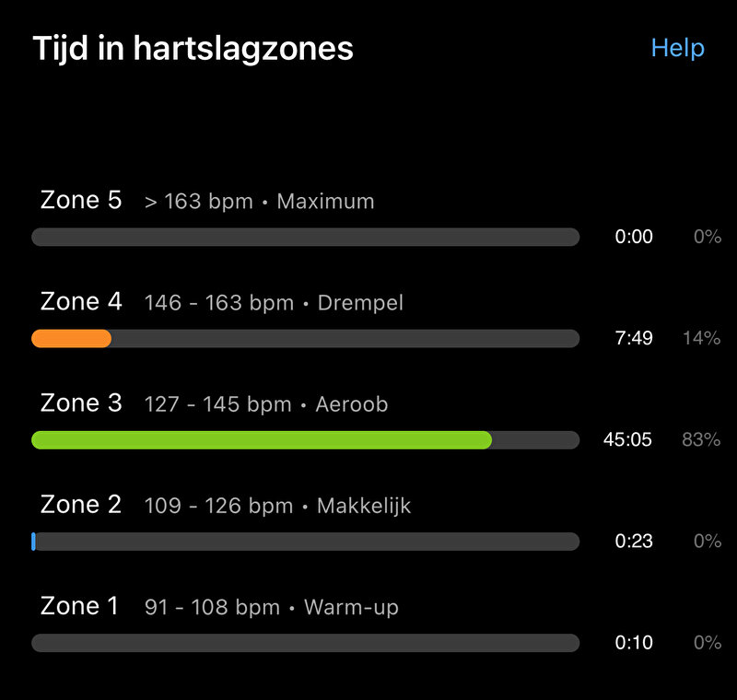Select the Zone 4 label
Screen dimensions: 737x700
tap(81, 301)
